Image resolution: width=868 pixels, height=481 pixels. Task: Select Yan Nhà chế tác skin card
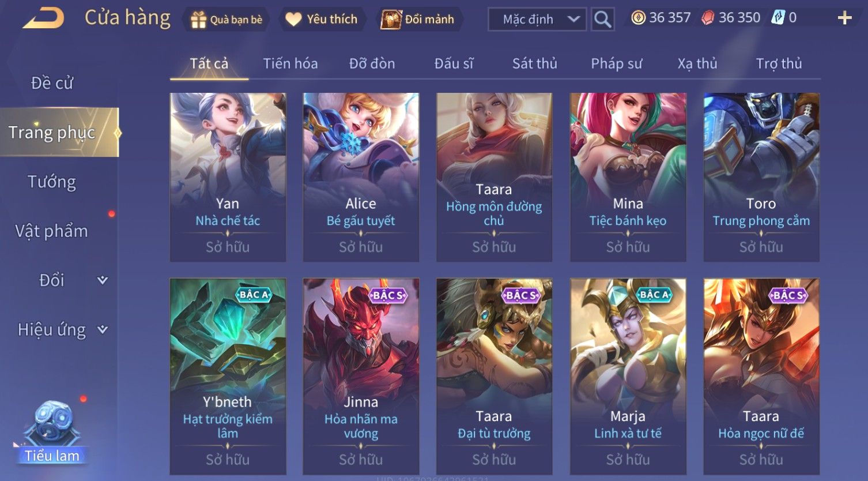(228, 178)
